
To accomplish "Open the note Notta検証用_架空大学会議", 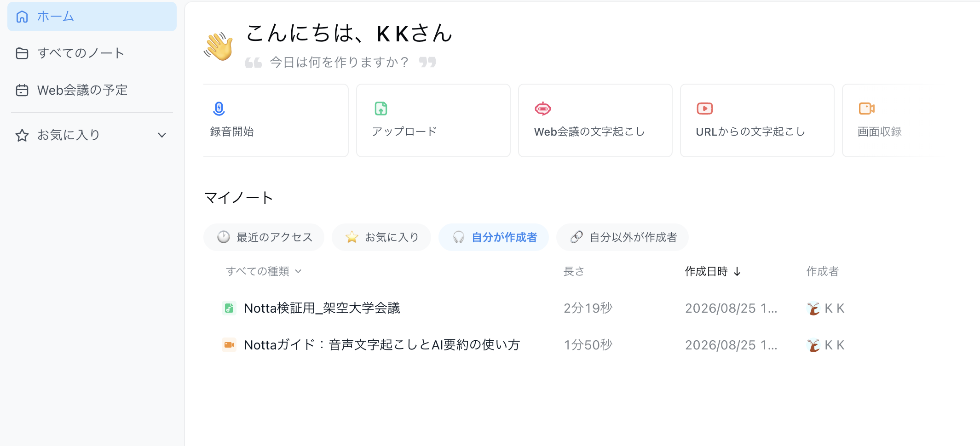I will click(x=322, y=308).
